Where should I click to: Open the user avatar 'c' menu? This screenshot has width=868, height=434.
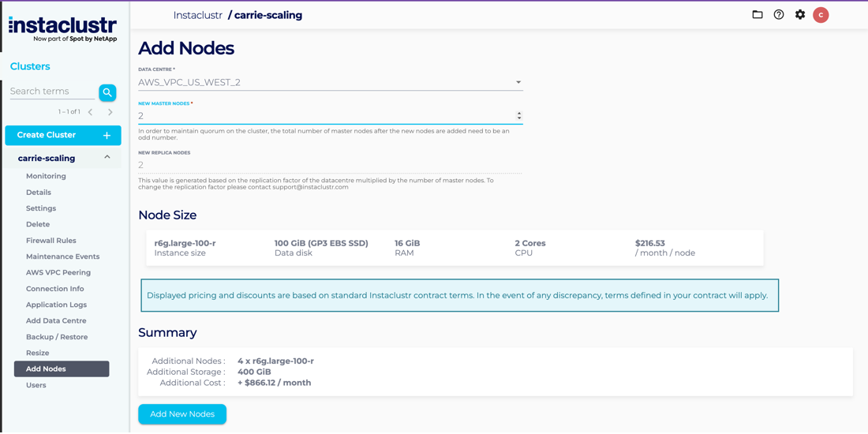[821, 15]
